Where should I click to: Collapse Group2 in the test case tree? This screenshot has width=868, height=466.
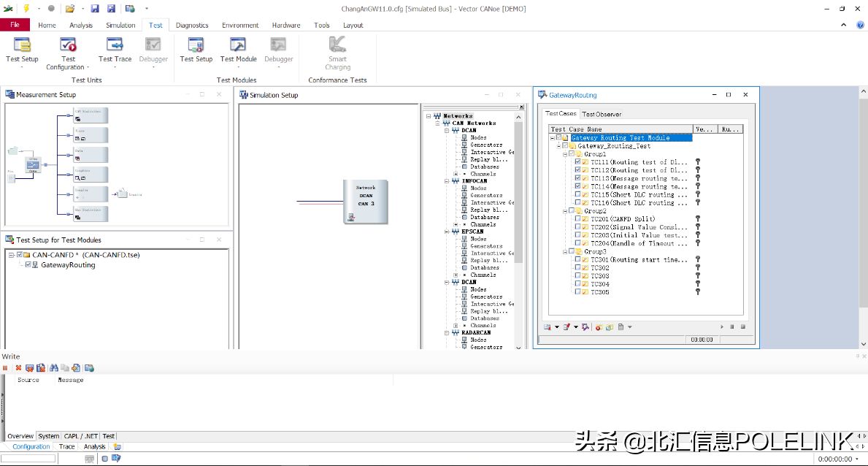point(565,211)
